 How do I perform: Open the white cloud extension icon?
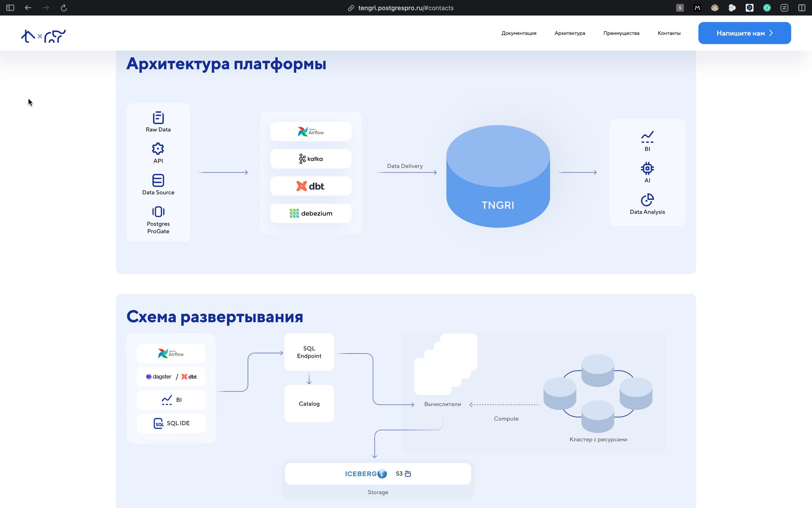click(x=732, y=8)
